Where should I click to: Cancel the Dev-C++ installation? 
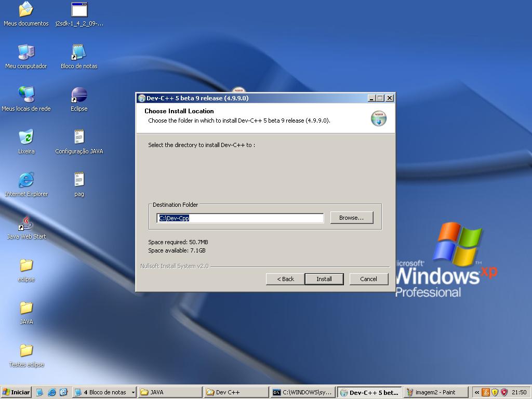pyautogui.click(x=368, y=279)
